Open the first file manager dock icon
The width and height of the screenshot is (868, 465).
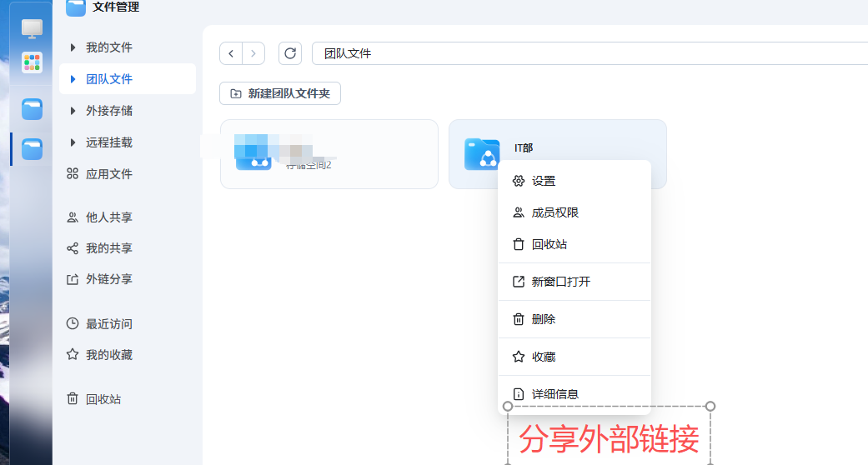coord(33,109)
